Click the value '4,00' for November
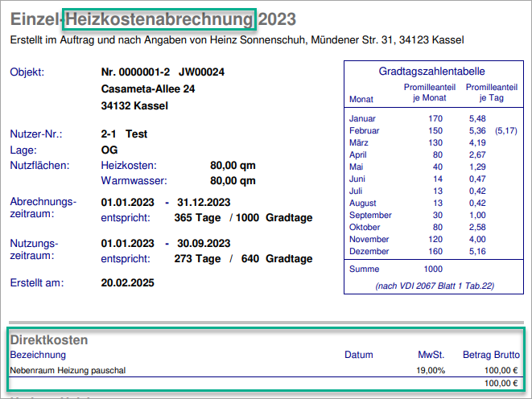 (477, 240)
